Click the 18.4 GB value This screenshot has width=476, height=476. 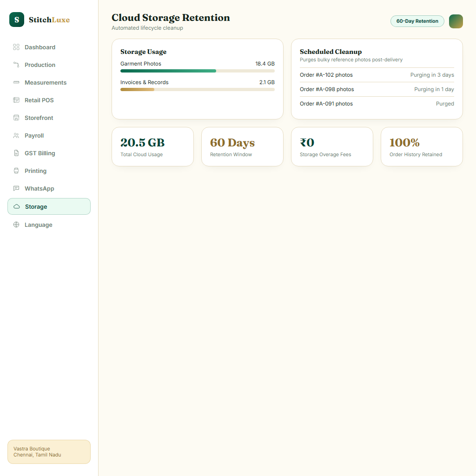(264, 63)
